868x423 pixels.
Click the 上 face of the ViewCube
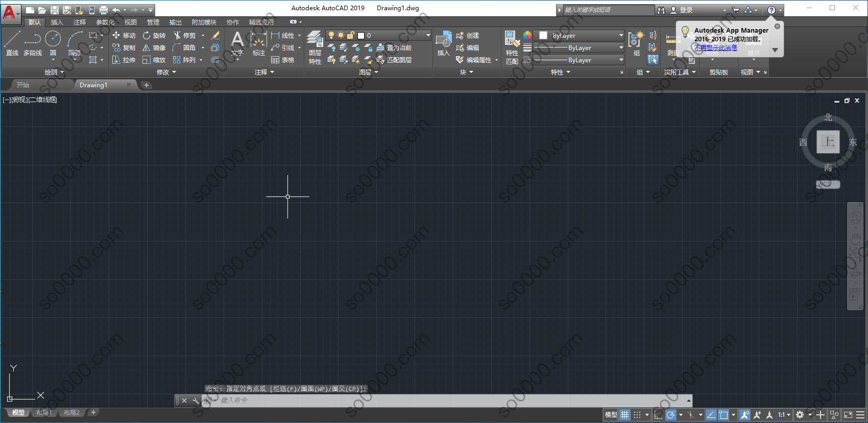point(828,142)
